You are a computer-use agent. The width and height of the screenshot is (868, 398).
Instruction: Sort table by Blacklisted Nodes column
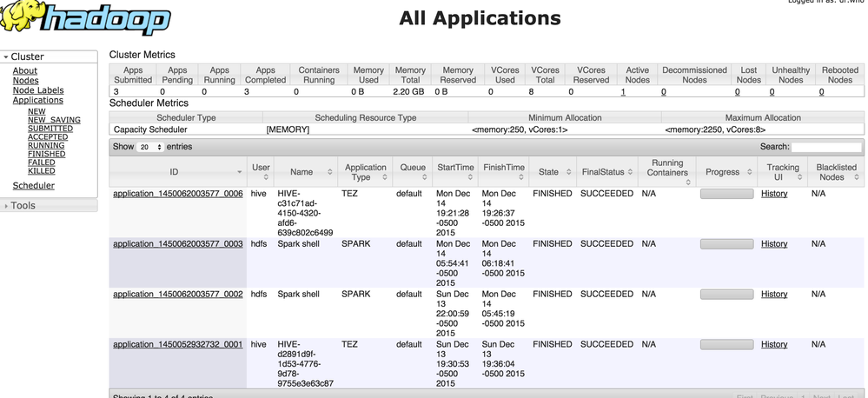(835, 172)
